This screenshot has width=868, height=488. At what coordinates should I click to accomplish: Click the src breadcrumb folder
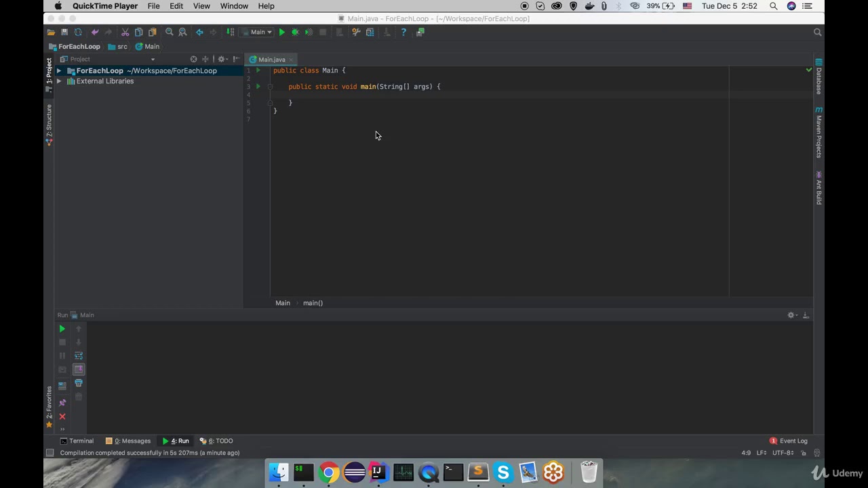coord(117,47)
